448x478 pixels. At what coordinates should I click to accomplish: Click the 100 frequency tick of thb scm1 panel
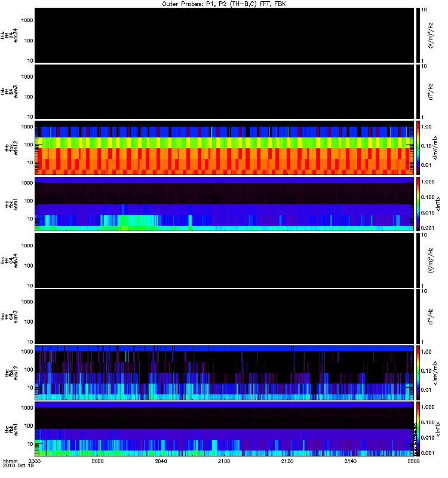click(x=29, y=201)
